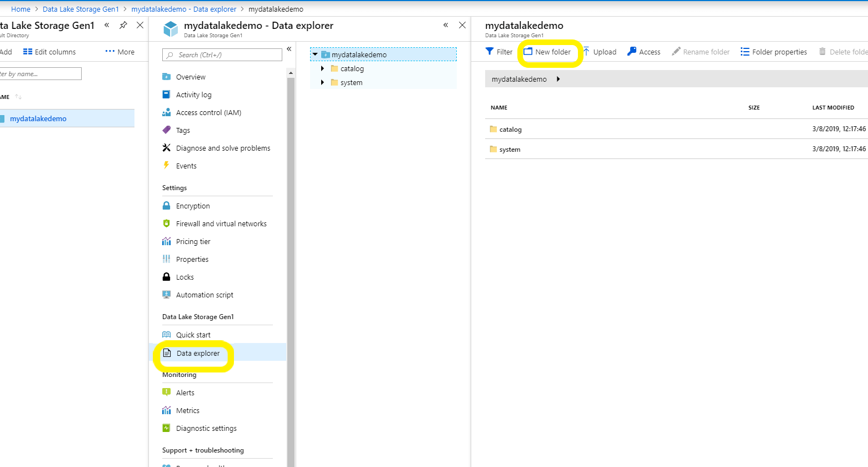Click inside the Search (Ctrl+/) box
The height and width of the screenshot is (467, 868).
222,55
